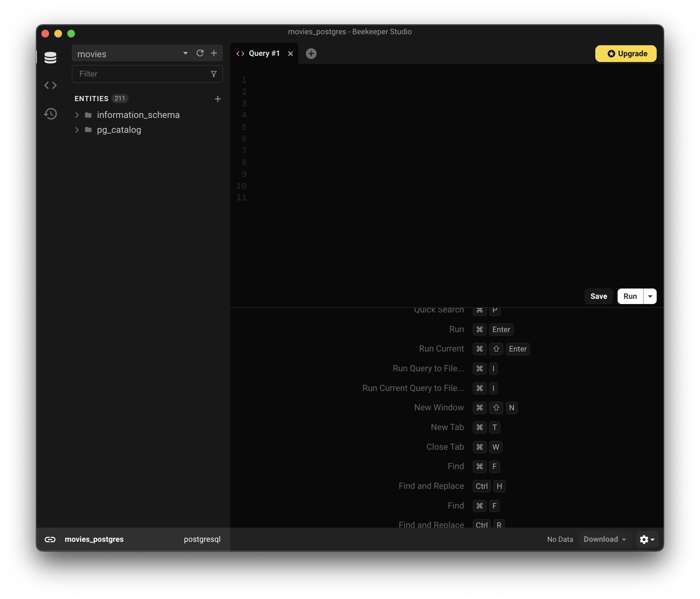Open the database entities sidebar icon
Viewport: 700px width, 599px height.
[50, 58]
